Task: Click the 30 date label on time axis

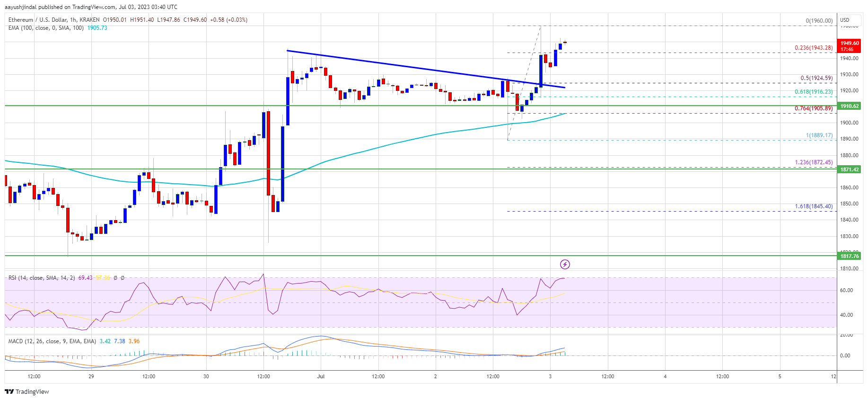Action: point(206,377)
